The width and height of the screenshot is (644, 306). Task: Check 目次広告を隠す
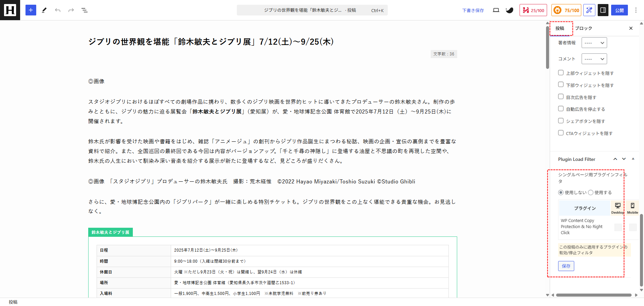pyautogui.click(x=561, y=97)
